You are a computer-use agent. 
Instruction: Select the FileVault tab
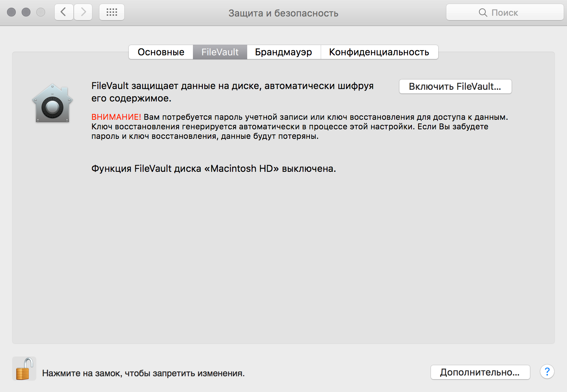(220, 52)
